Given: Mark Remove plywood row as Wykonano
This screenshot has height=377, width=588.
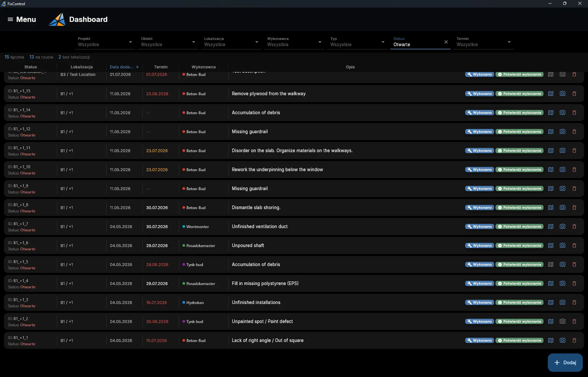Looking at the screenshot, I should click(479, 94).
